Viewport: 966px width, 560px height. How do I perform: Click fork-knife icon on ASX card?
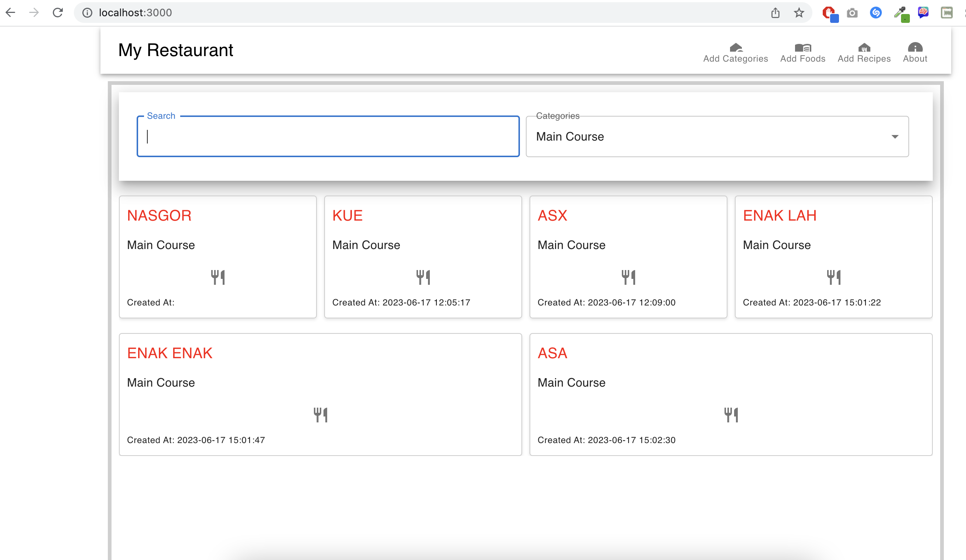tap(628, 277)
